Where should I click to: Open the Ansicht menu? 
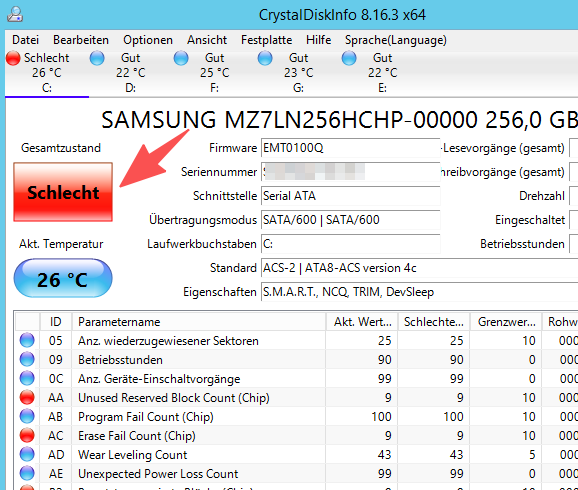pos(207,40)
